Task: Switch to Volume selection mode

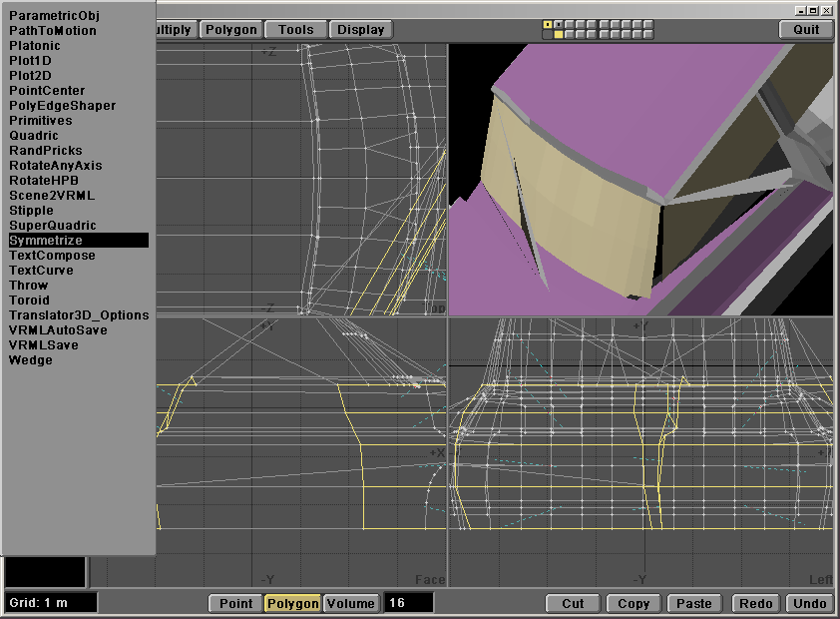Action: (x=351, y=603)
